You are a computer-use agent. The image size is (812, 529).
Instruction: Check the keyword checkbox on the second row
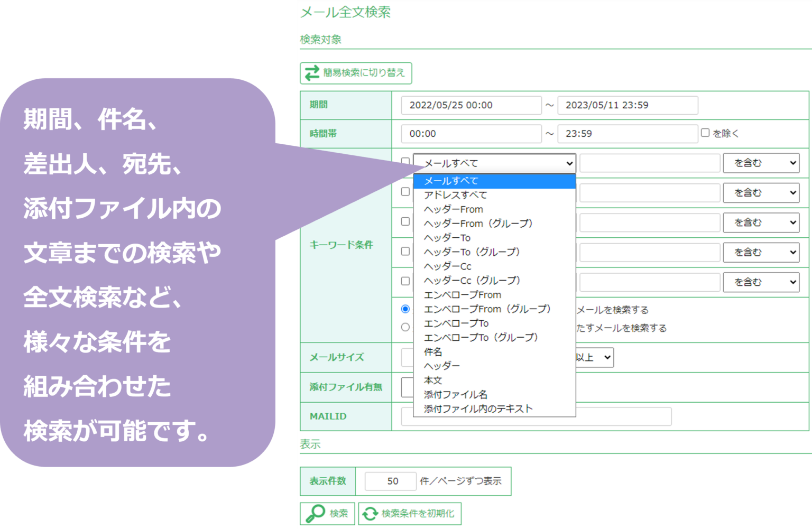404,192
